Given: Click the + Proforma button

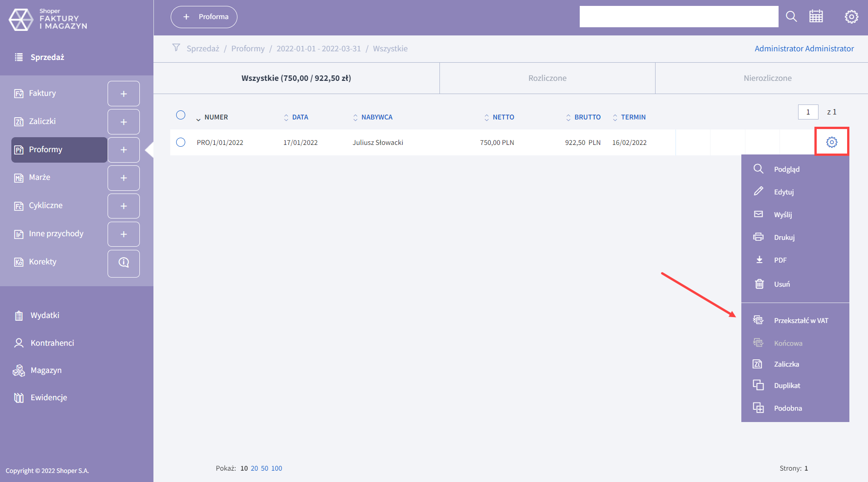Looking at the screenshot, I should (204, 17).
